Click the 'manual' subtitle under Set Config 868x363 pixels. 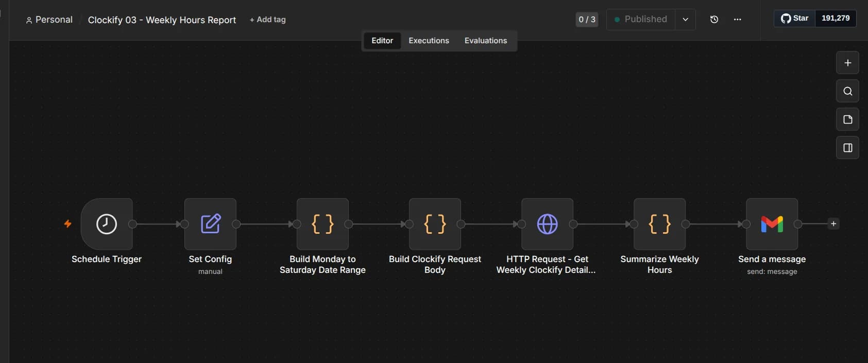[210, 271]
